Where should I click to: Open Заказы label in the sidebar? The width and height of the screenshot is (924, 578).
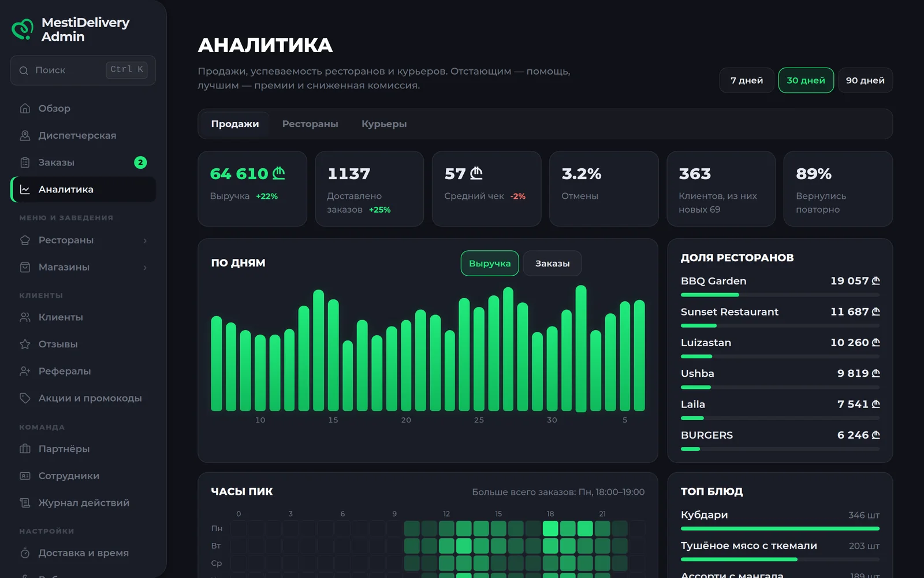pos(57,162)
